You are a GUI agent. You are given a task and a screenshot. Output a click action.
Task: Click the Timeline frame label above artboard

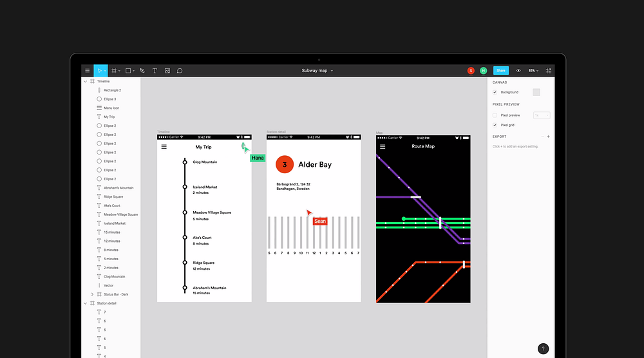click(163, 132)
